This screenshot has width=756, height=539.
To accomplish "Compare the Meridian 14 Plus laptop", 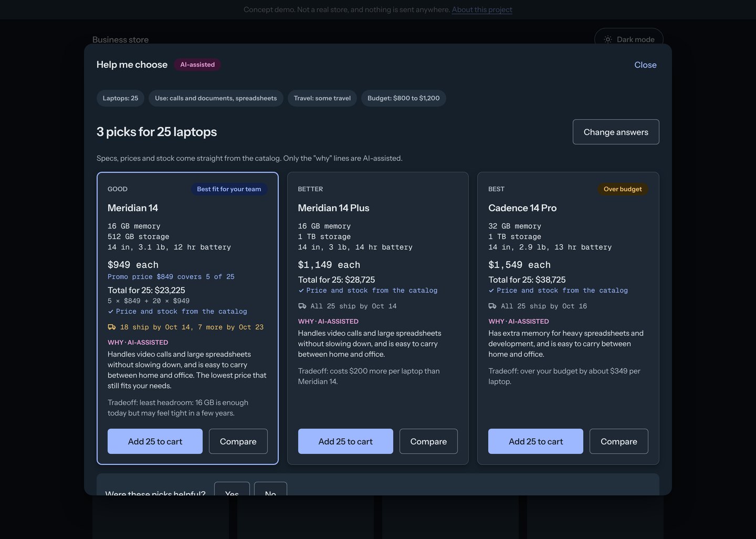I will (428, 441).
